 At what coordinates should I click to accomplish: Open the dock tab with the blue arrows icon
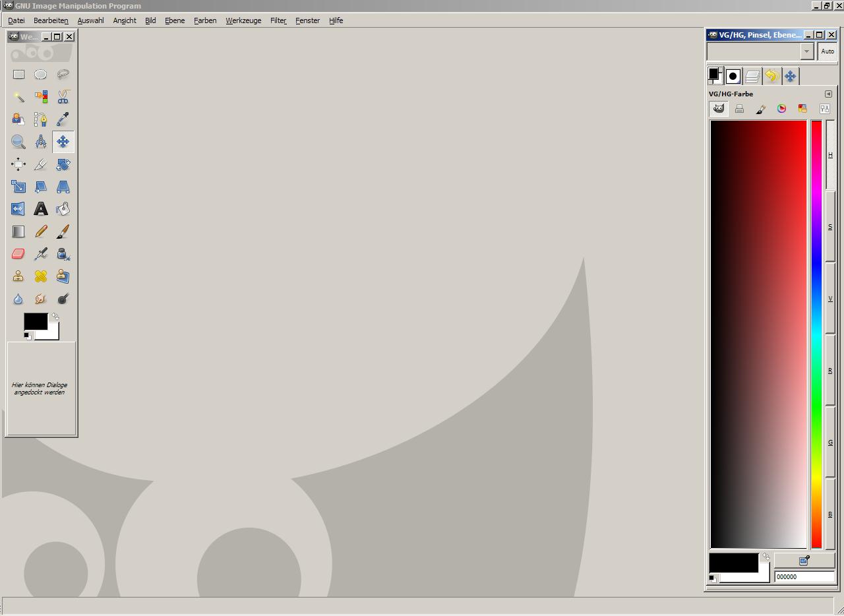tap(790, 77)
